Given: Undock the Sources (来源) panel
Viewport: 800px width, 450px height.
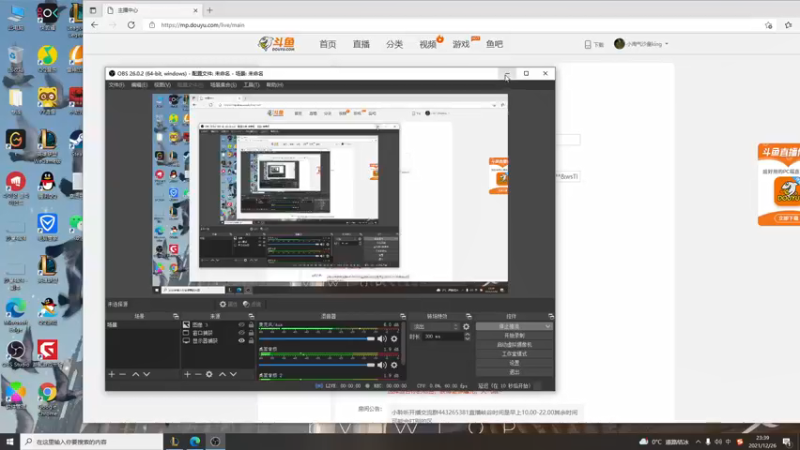Looking at the screenshot, I should point(251,316).
